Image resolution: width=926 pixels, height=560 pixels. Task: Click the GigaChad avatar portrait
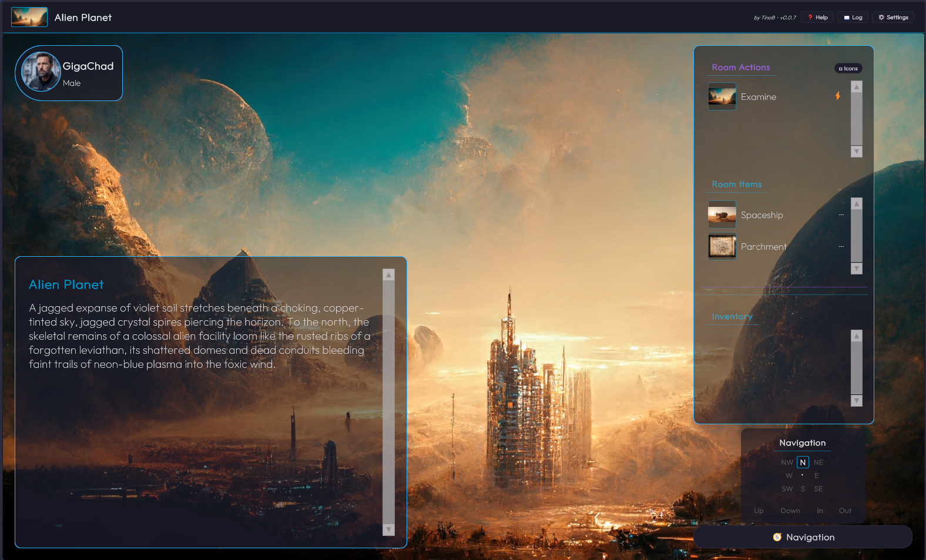(41, 72)
